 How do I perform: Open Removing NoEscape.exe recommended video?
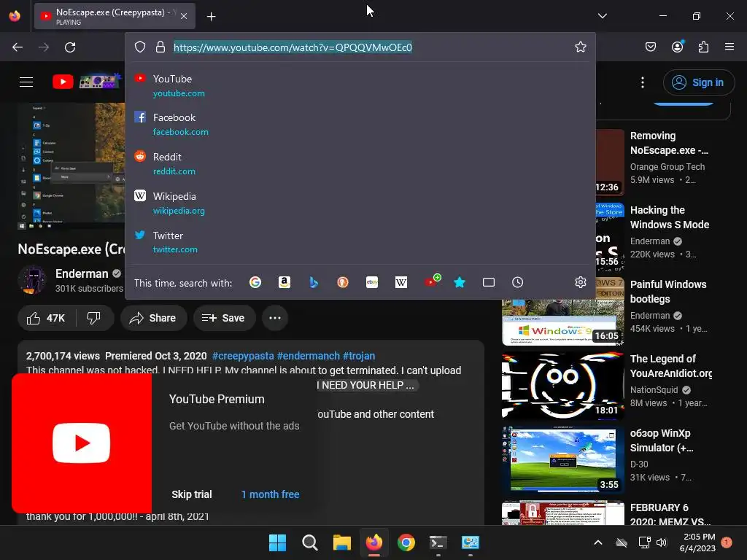669,143
